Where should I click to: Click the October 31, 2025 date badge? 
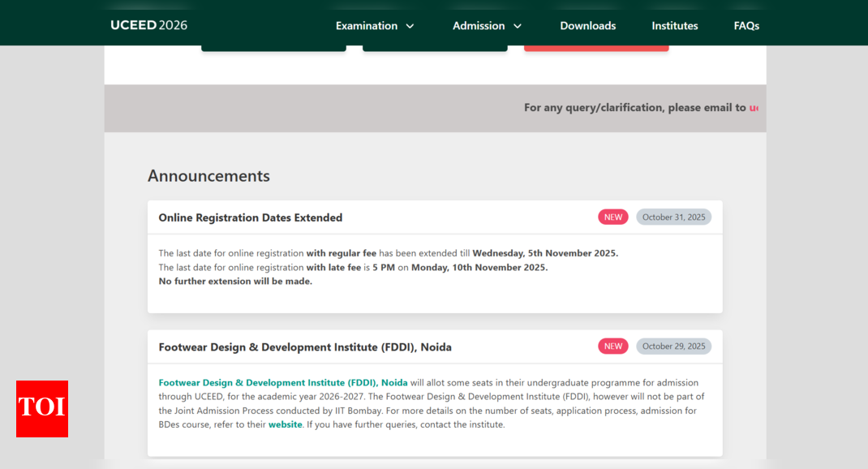[x=673, y=217]
